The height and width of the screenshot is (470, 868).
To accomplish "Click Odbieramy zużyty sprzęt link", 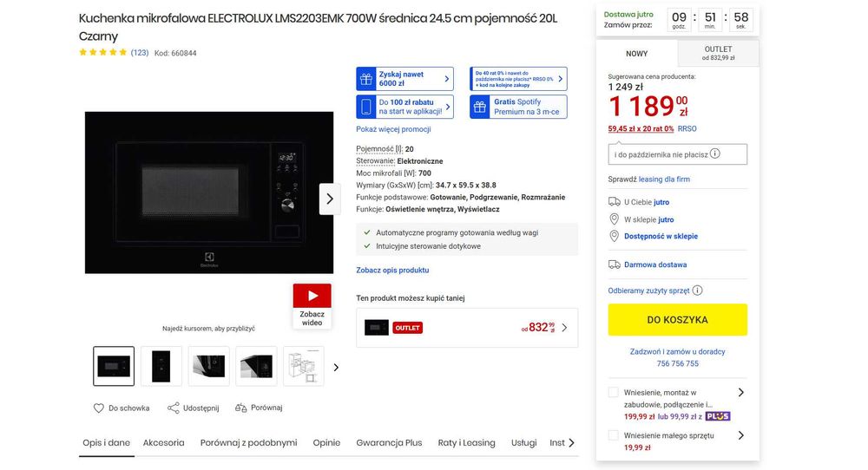I will click(648, 290).
